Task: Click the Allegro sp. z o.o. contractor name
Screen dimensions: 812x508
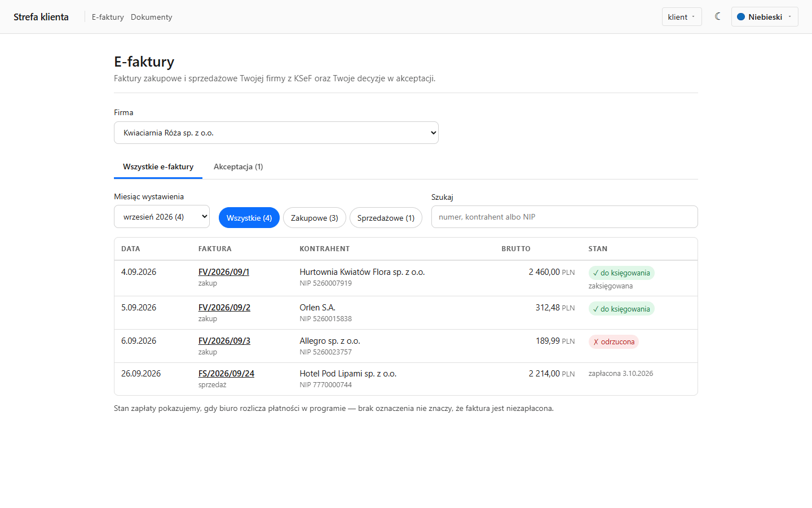Action: coord(330,341)
